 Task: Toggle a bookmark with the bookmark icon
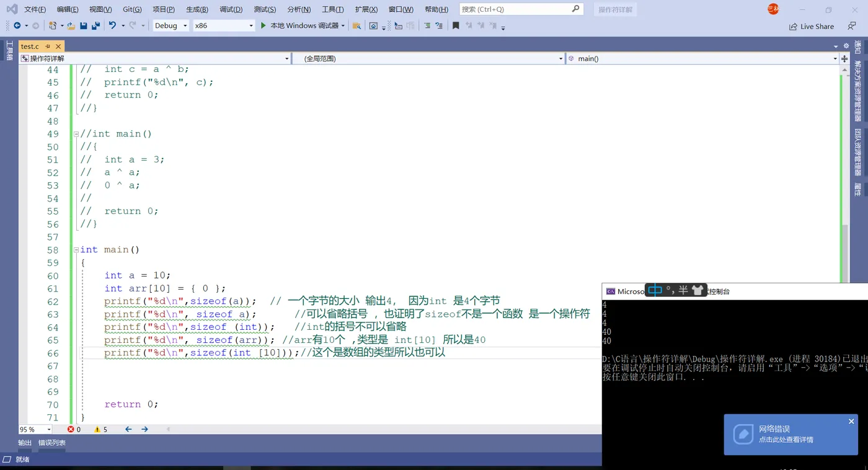(x=456, y=25)
